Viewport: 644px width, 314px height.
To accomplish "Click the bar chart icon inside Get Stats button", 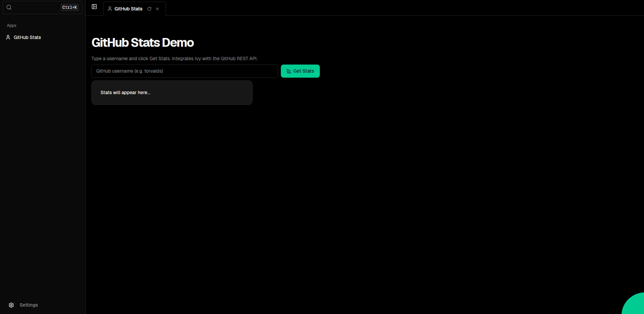I will tap(289, 71).
